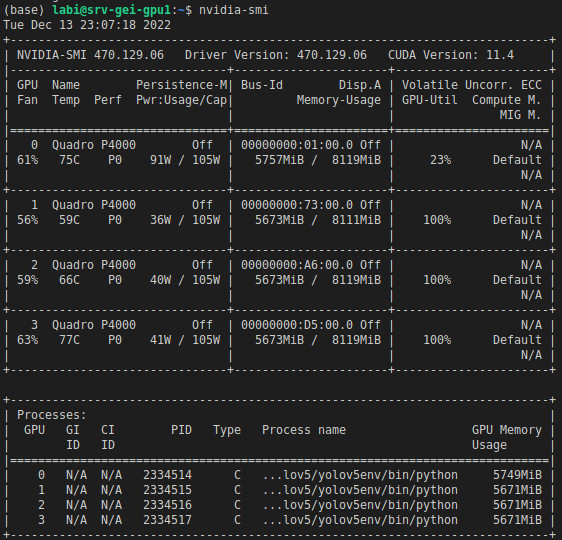This screenshot has width=562, height=540.
Task: Click the Memory-Usage column header
Action: click(x=339, y=100)
